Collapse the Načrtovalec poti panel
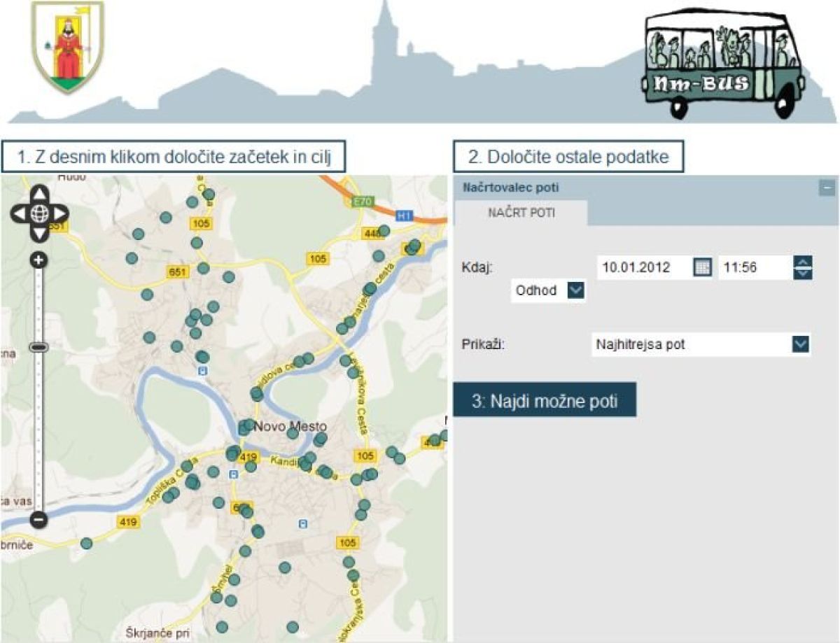Image resolution: width=840 pixels, height=643 pixels. tap(827, 188)
